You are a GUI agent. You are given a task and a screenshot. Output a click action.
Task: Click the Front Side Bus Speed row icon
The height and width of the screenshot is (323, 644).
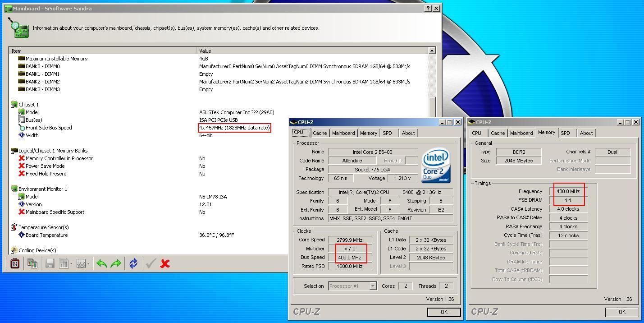pos(21,128)
